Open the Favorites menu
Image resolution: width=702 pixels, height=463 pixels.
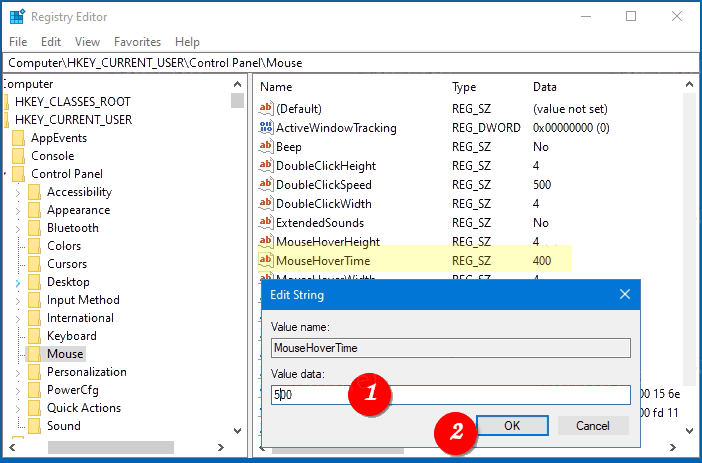[x=137, y=42]
